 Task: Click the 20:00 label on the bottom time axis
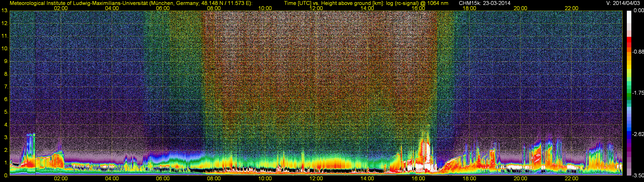tap(521, 179)
